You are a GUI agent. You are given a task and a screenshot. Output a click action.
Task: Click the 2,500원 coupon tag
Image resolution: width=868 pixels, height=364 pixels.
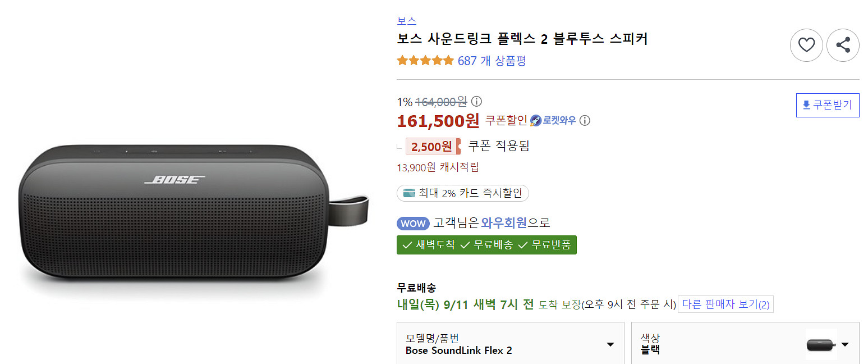click(x=431, y=147)
